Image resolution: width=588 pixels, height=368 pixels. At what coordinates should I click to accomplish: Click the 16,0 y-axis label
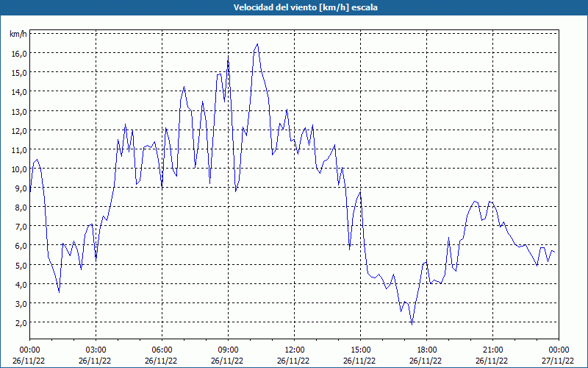[x=19, y=53]
